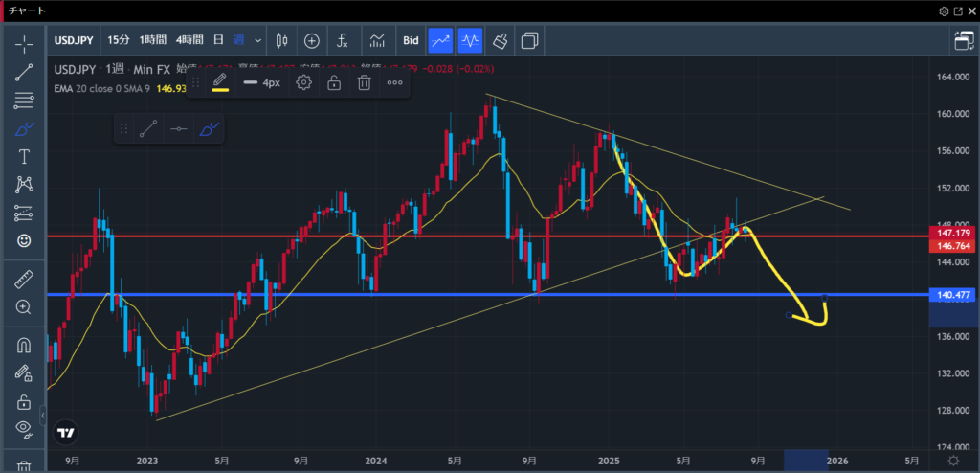Viewport: 980px width, 473px height.
Task: Open the candlestick chart type menu
Action: [282, 40]
